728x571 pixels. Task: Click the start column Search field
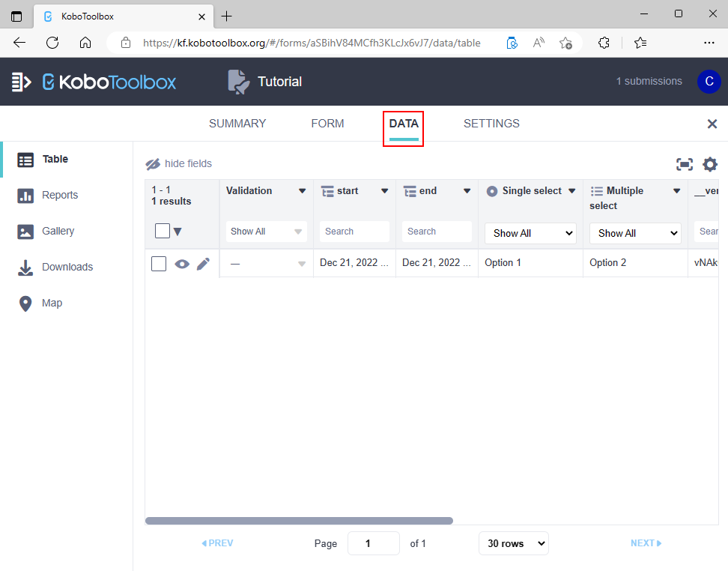[354, 232]
